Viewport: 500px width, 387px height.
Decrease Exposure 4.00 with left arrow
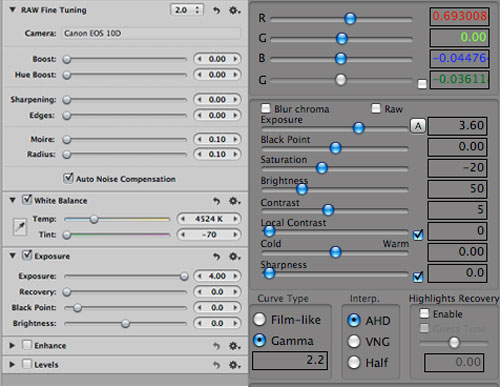199,276
